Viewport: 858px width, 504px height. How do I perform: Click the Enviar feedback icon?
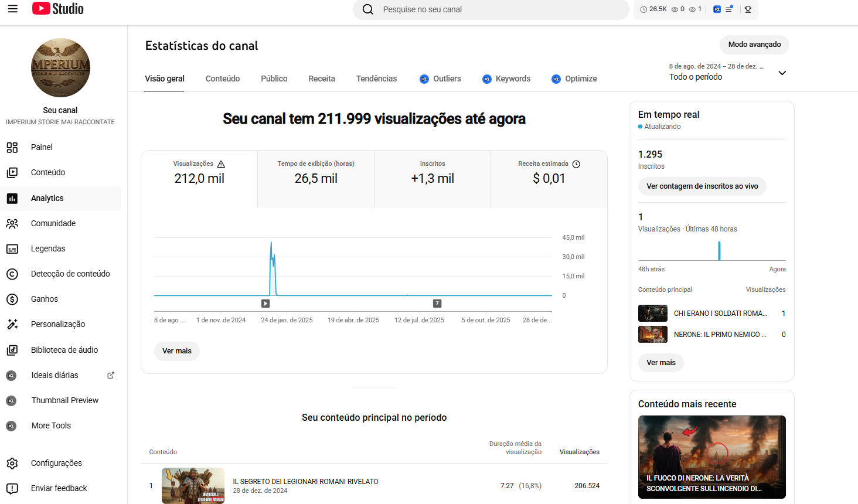coord(12,488)
